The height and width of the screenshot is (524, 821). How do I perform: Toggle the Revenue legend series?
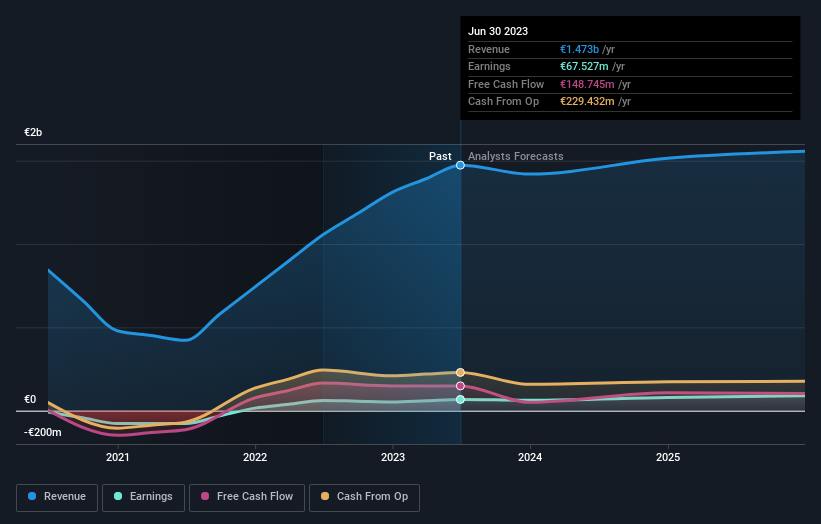coord(57,497)
